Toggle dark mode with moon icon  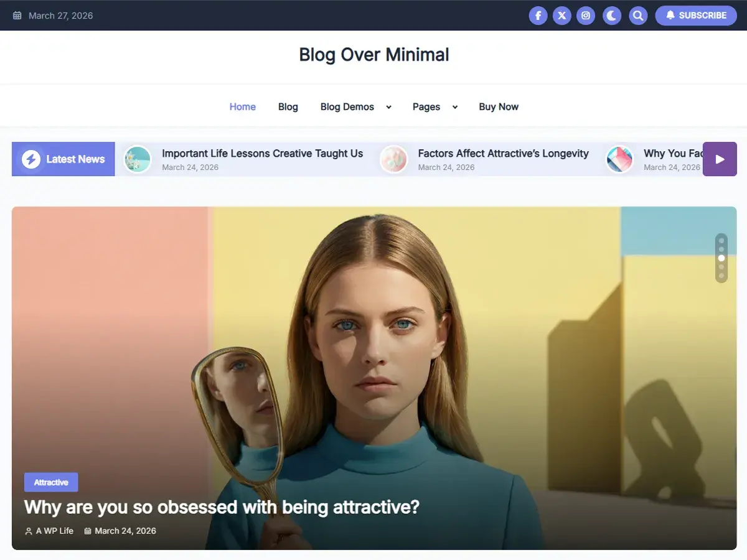612,16
